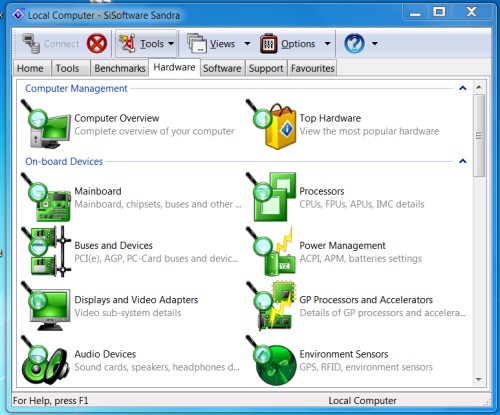This screenshot has width=500, height=415.
Task: Open the Top Hardware shopping bag icon
Action: (x=271, y=124)
